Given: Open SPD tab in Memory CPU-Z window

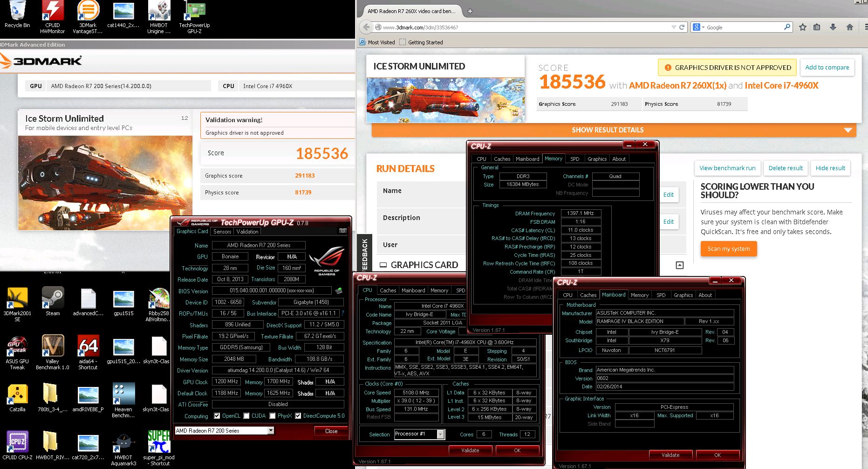Looking at the screenshot, I should point(575,159).
